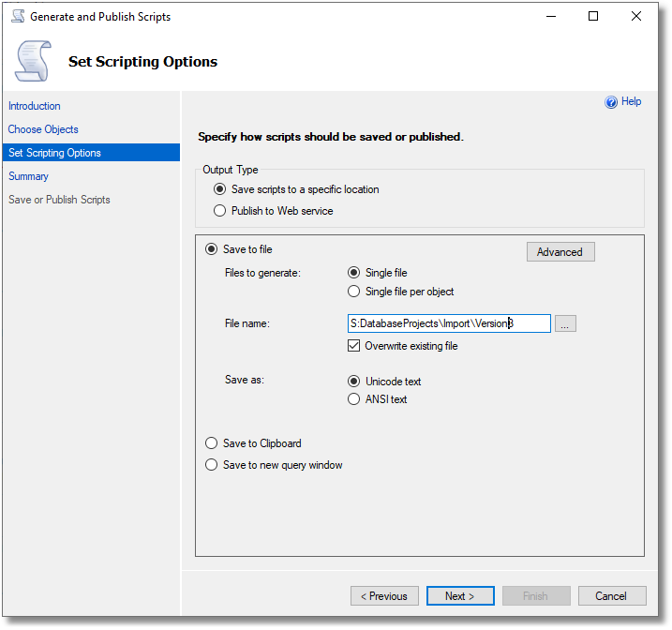Click the Previous button
Image resolution: width=672 pixels, height=630 pixels.
coord(384,596)
